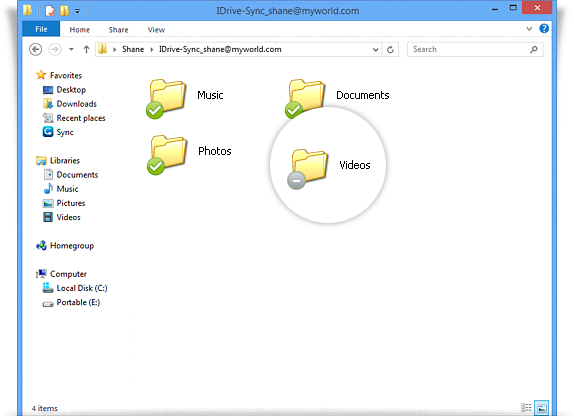The width and height of the screenshot is (574, 416).
Task: Select the Documents folder in the file pane
Action: (337, 98)
